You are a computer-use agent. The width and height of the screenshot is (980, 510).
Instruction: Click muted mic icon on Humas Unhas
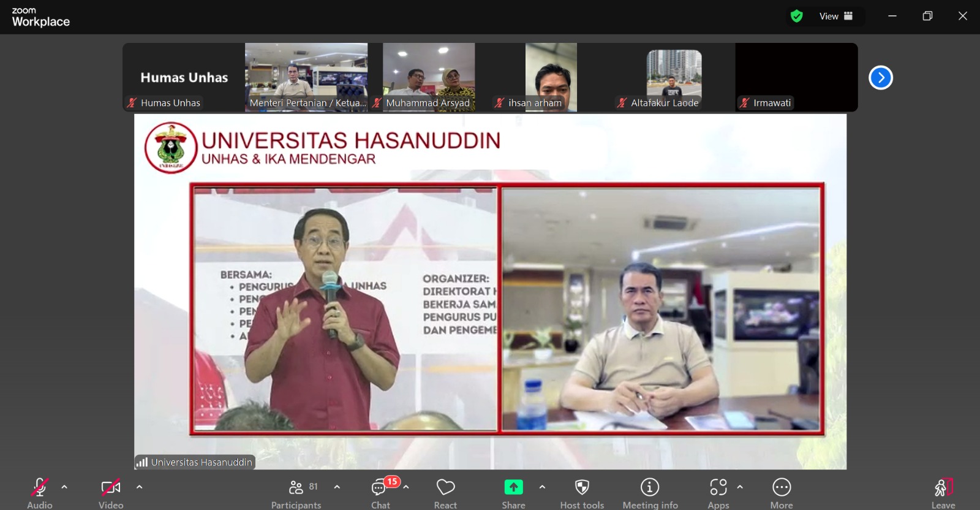[132, 103]
